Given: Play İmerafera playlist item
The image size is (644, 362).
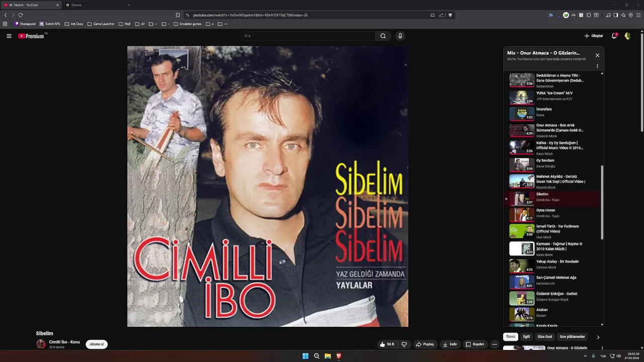Looking at the screenshot, I should (x=552, y=113).
